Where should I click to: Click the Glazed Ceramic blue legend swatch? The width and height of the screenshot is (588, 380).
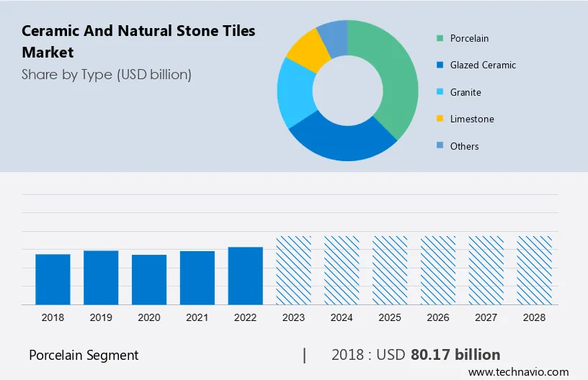pos(440,65)
